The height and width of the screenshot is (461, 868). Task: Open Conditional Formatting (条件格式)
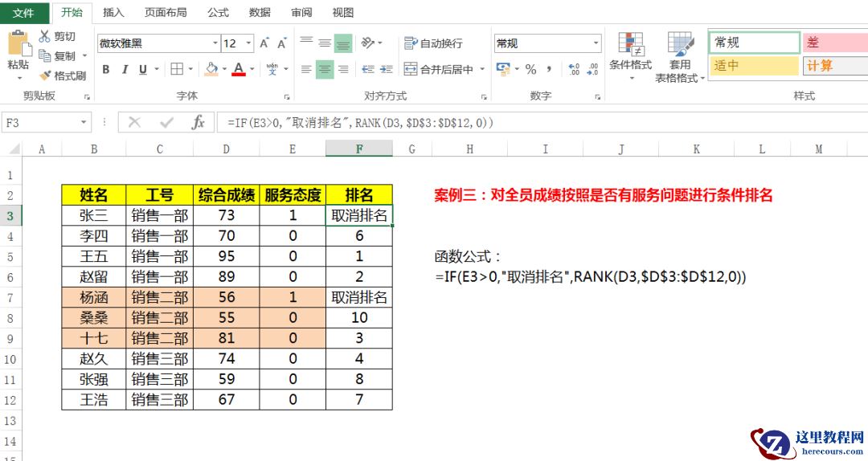(631, 56)
